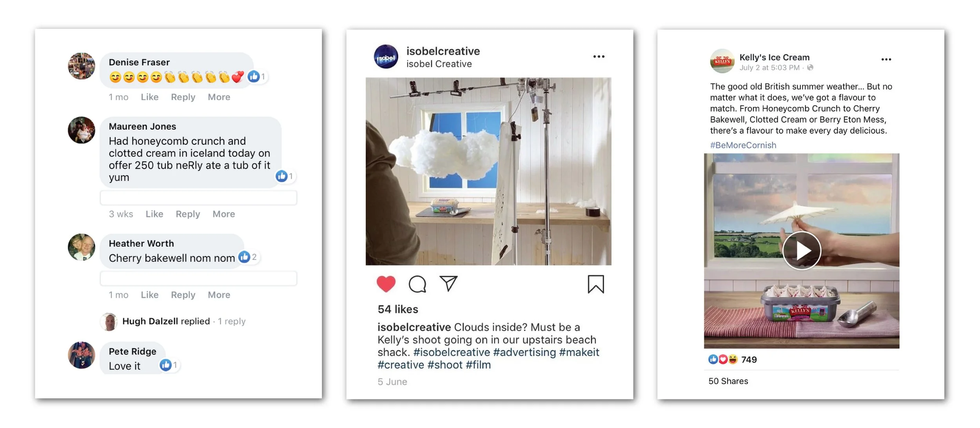The height and width of the screenshot is (428, 980).
Task: View the 50 Shares list
Action: (x=728, y=381)
